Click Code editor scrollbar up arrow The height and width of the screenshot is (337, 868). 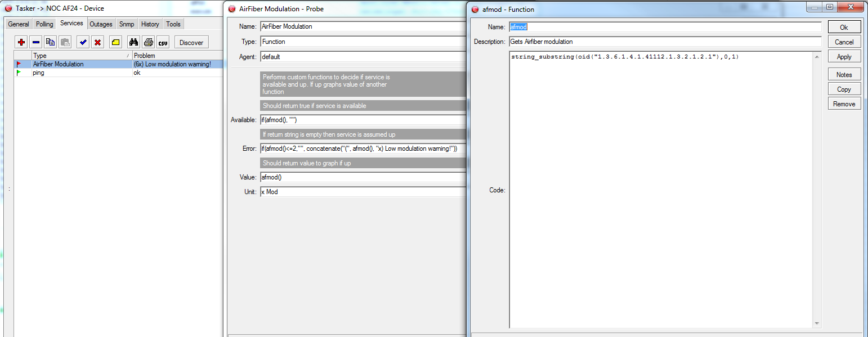tap(817, 57)
